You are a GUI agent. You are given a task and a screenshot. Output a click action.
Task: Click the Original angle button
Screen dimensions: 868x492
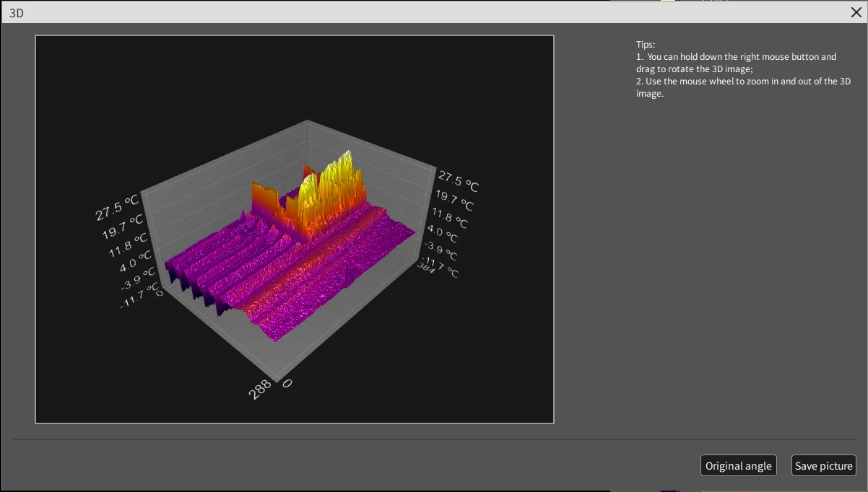pos(738,465)
